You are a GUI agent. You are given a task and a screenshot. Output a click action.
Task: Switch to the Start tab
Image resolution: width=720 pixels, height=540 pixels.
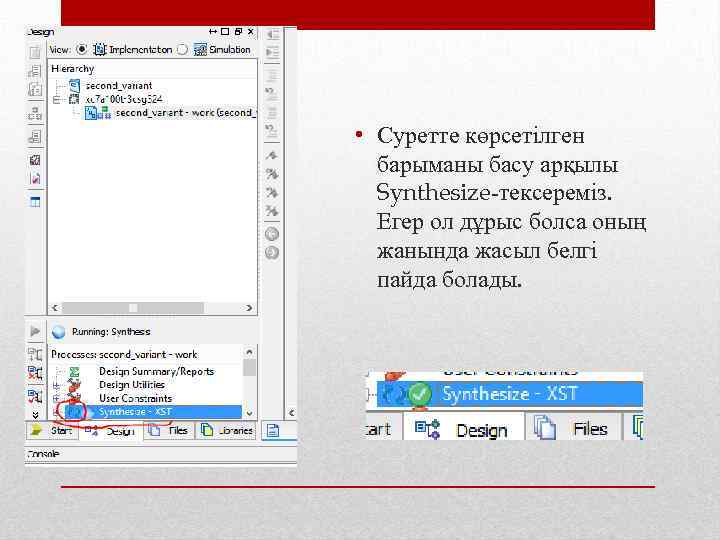[52, 431]
